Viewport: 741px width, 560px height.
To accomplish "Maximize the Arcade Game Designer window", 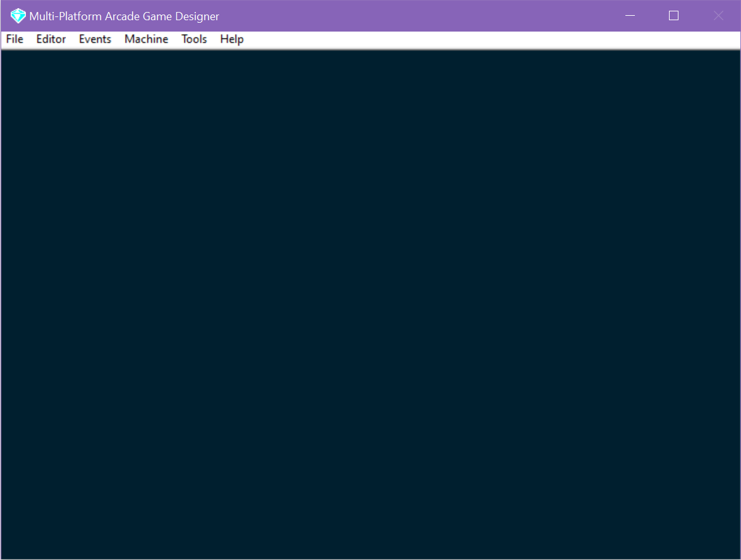I will pyautogui.click(x=674, y=16).
